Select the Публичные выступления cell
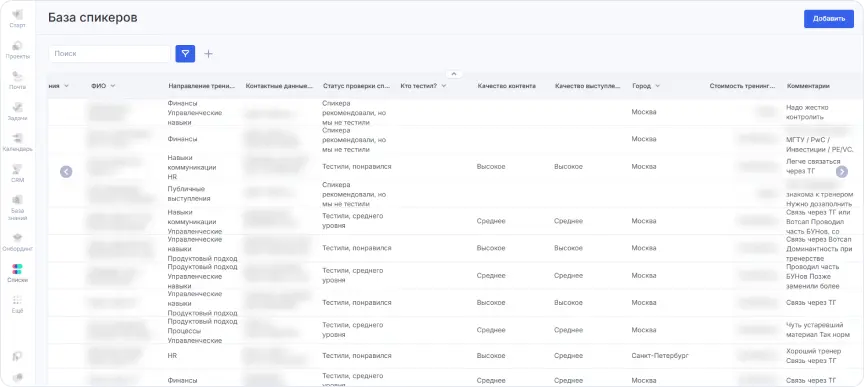This screenshot has height=387, width=864. (x=190, y=194)
